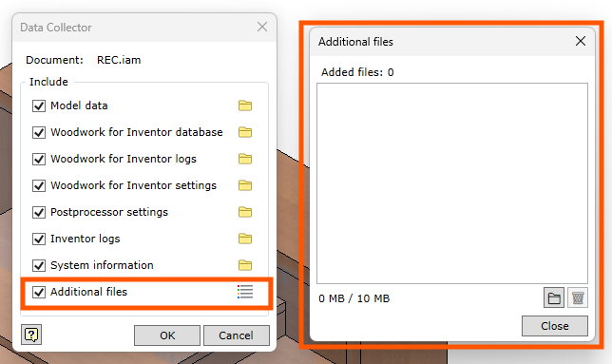Viewport: 612px width, 364px height.
Task: Click the Close button in Additional files
Action: pos(555,326)
